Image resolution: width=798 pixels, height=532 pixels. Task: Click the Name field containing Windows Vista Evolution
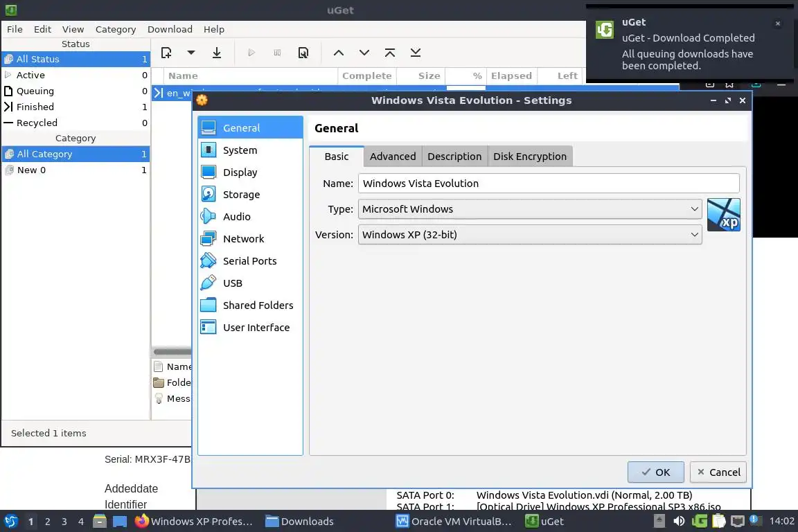pyautogui.click(x=549, y=184)
